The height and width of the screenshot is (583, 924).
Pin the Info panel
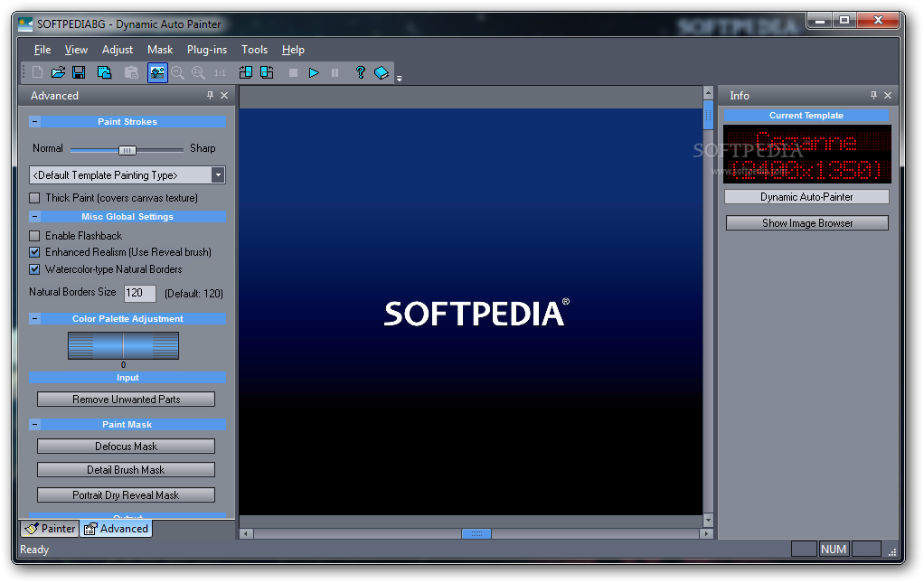click(873, 95)
